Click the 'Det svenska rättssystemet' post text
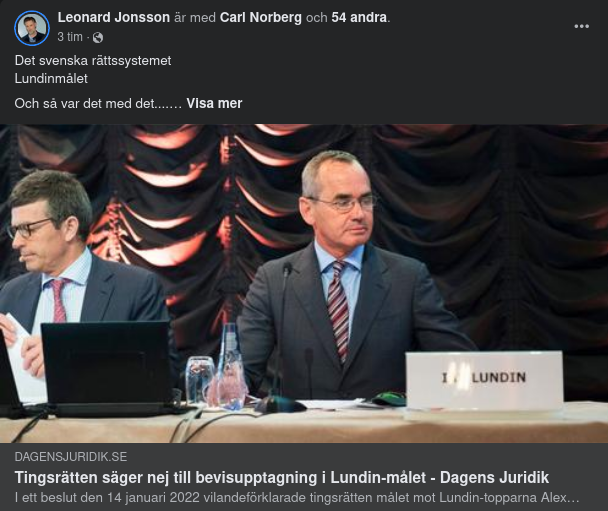 point(93,61)
